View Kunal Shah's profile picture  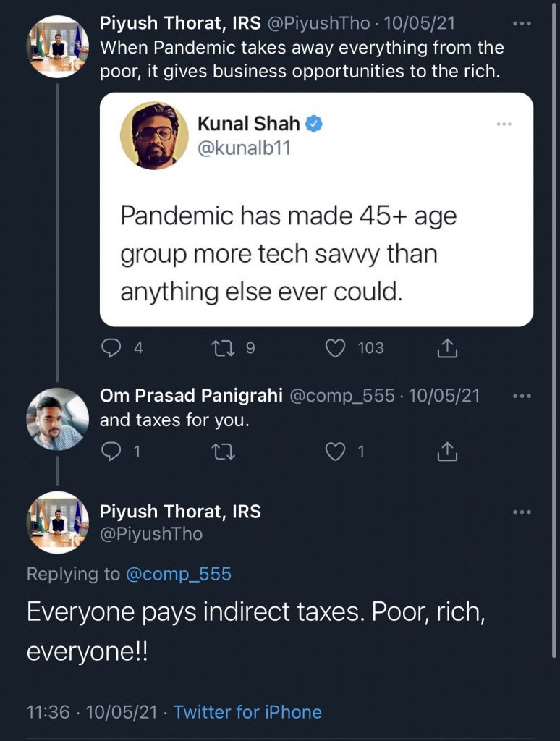(x=156, y=135)
